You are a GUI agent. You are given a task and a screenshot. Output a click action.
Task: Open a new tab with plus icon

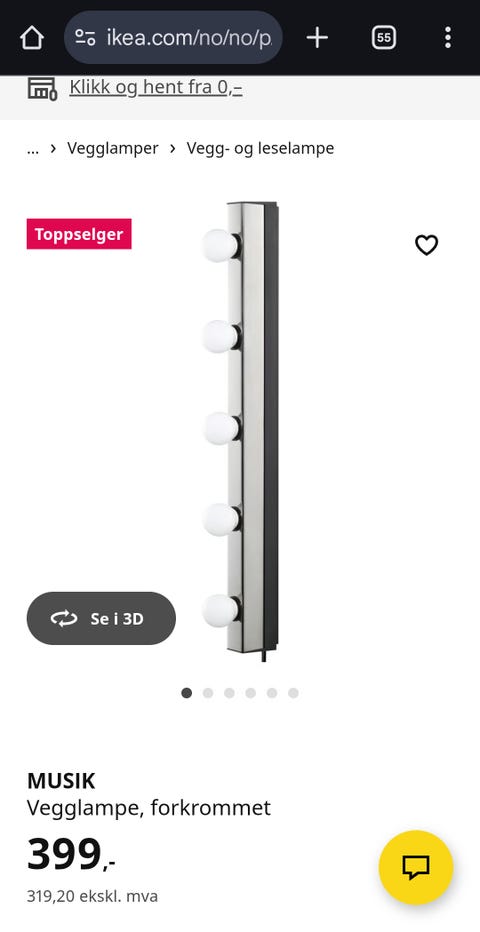[x=317, y=38]
